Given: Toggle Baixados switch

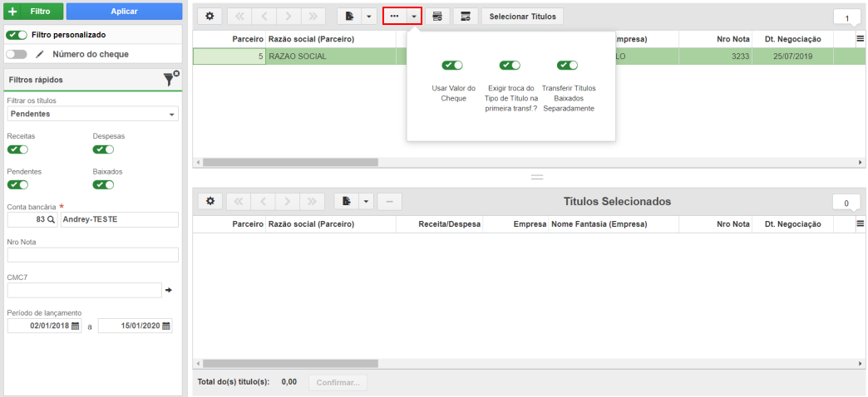Looking at the screenshot, I should coord(104,184).
